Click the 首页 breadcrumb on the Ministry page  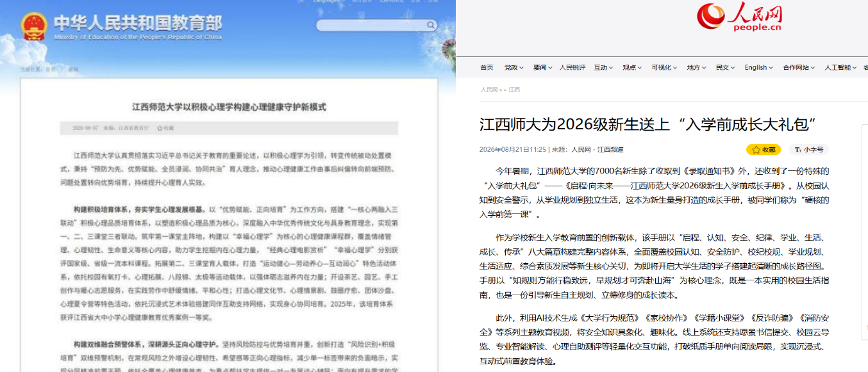coord(49,69)
